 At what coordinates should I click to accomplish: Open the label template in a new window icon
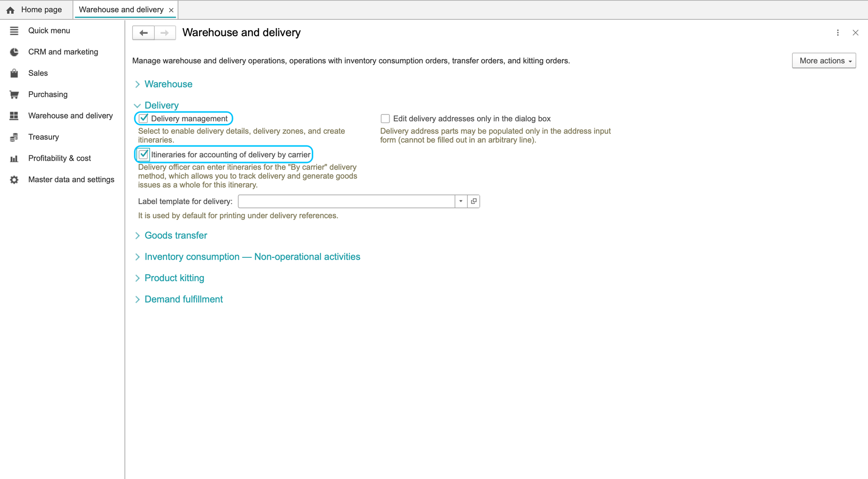pos(474,201)
